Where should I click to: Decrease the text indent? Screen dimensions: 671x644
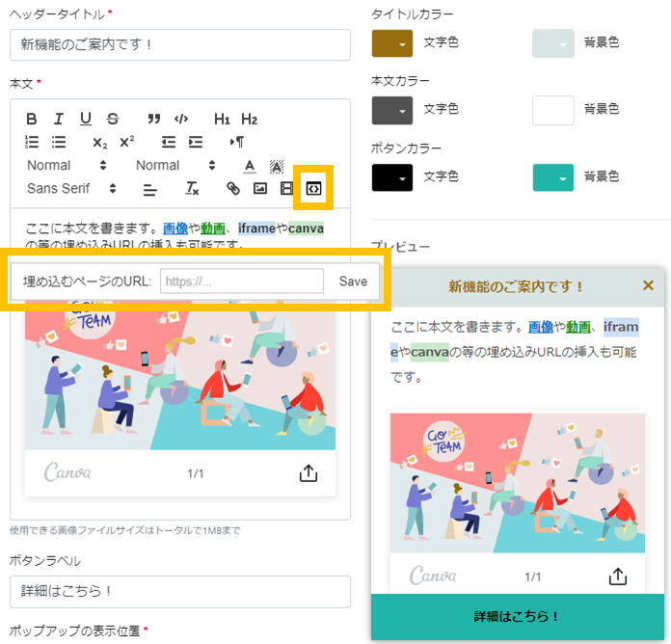169,142
